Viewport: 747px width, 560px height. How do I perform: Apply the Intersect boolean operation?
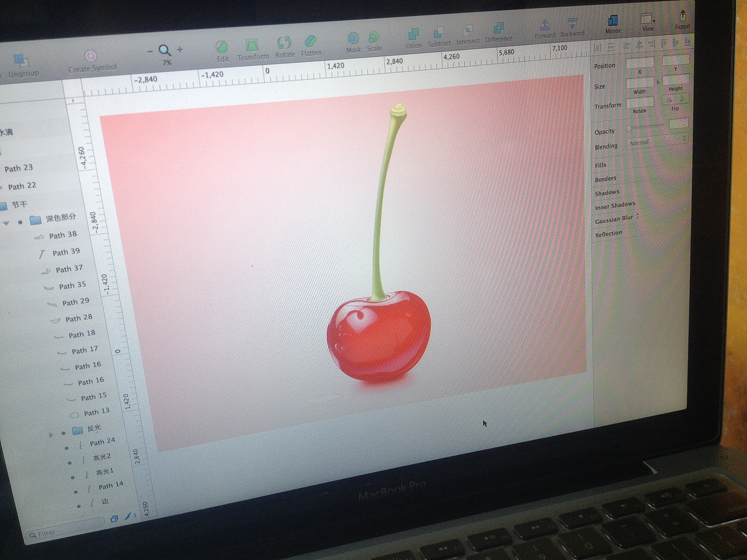pyautogui.click(x=467, y=30)
